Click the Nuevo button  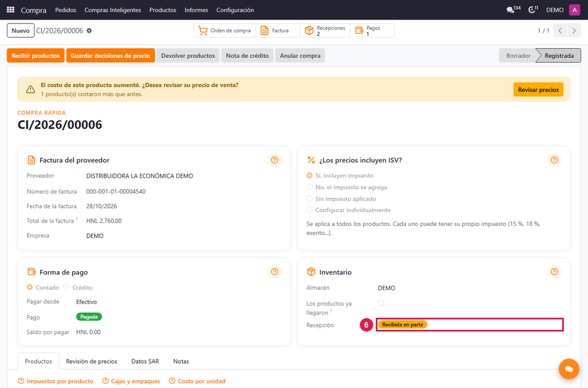click(21, 31)
